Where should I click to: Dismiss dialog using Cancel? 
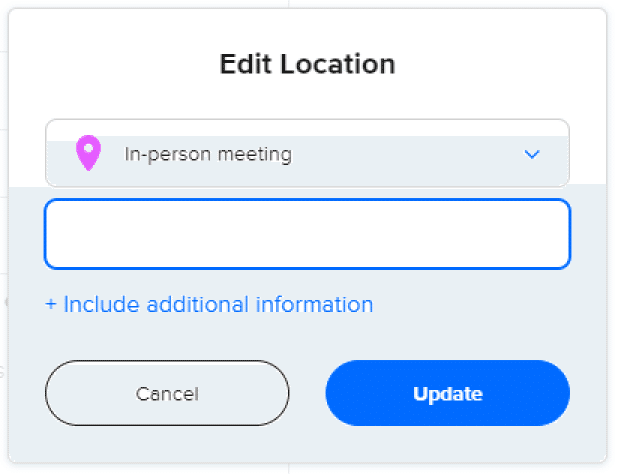(167, 394)
